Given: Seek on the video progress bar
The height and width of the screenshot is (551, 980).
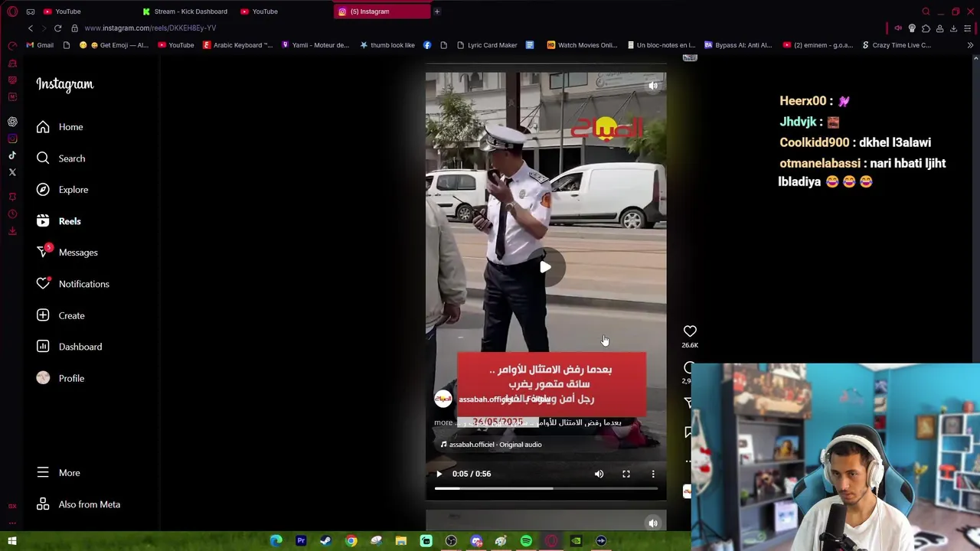Looking at the screenshot, I should coord(546,488).
